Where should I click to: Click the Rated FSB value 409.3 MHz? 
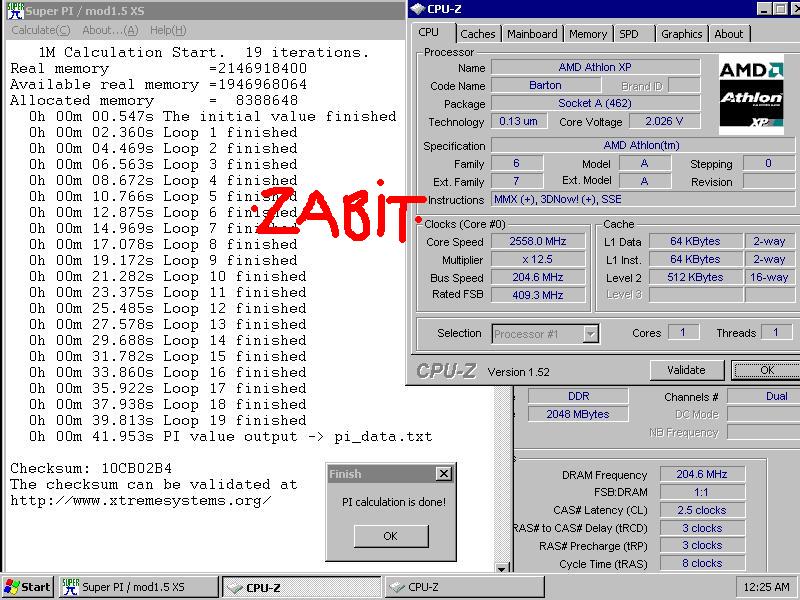click(538, 295)
